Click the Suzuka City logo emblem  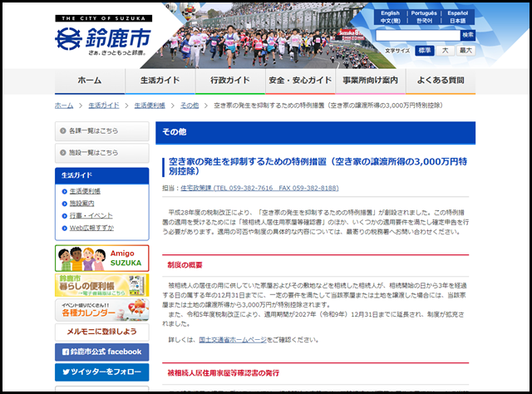[x=68, y=39]
